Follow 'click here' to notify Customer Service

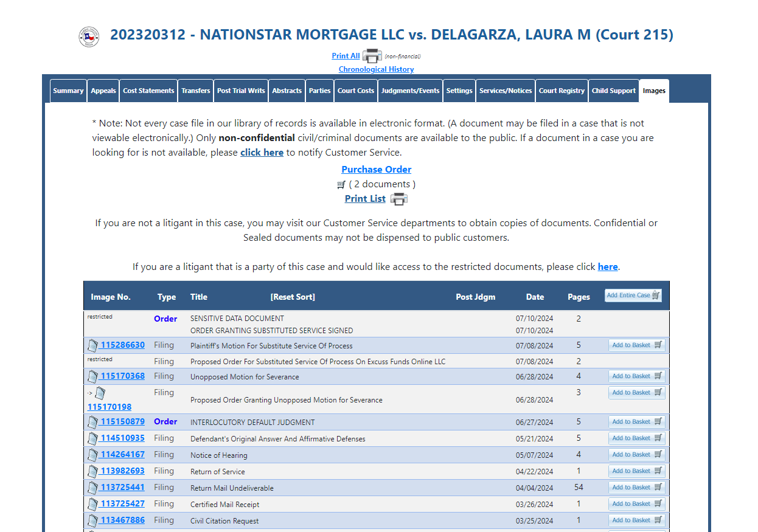(x=262, y=153)
